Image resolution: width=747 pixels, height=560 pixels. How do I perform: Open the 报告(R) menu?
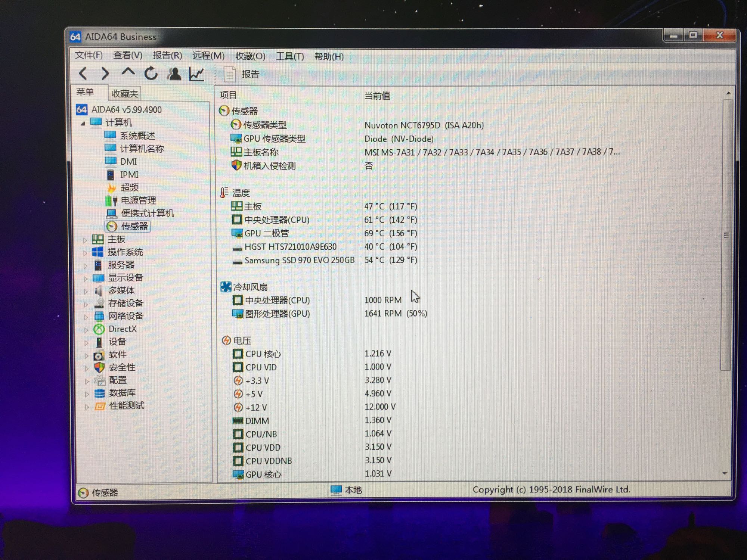click(x=167, y=56)
